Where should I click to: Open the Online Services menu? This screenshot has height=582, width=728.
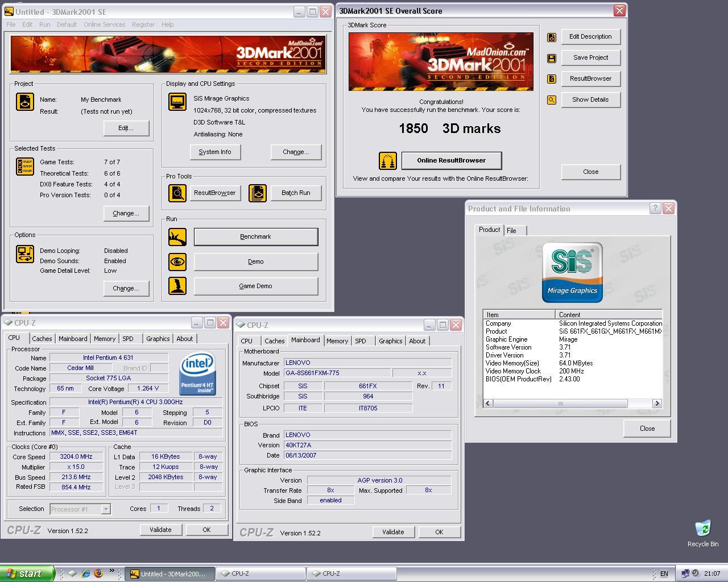(x=104, y=24)
